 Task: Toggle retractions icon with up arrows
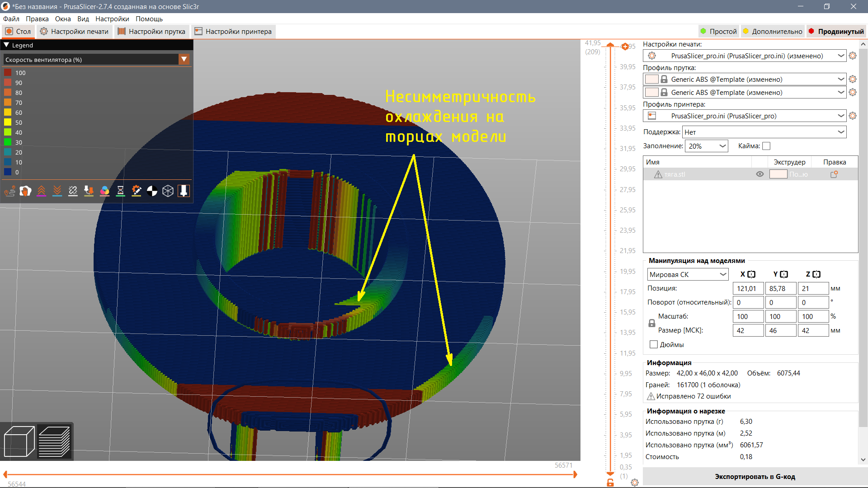[x=42, y=191]
